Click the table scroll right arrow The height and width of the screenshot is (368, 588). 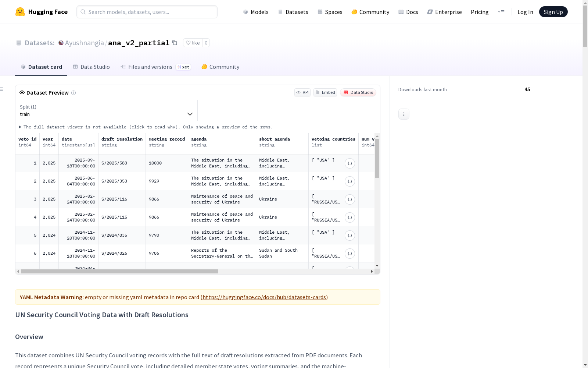tap(372, 271)
